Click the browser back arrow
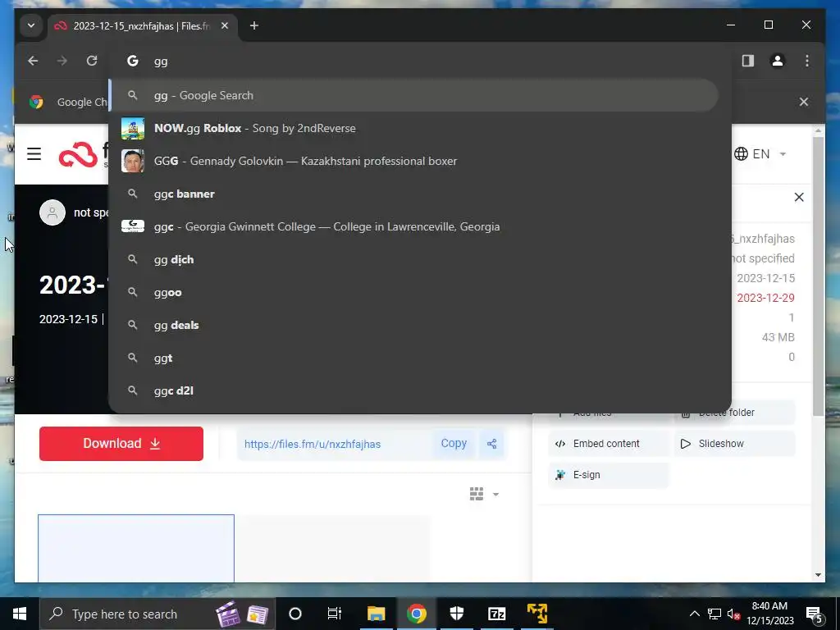 (x=33, y=61)
